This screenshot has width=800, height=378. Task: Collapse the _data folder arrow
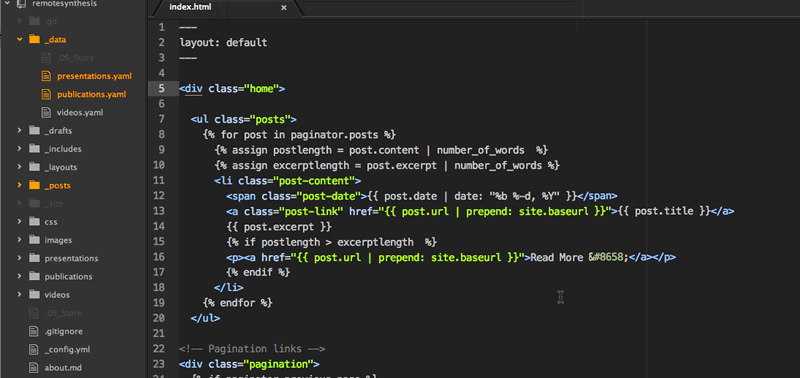pos(19,39)
